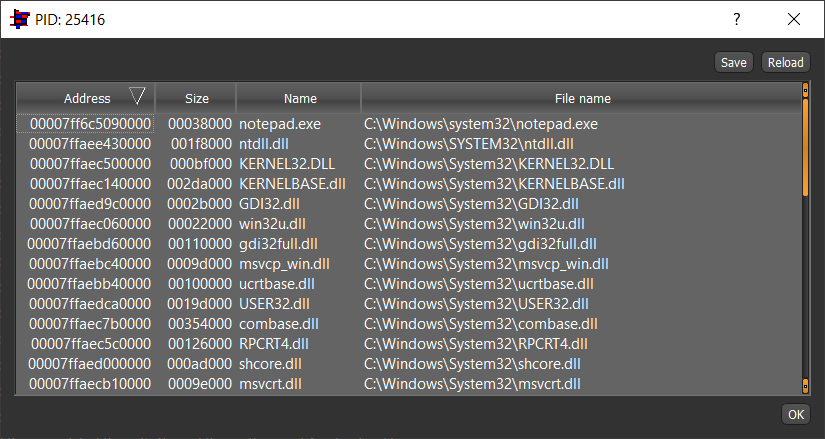This screenshot has height=439, width=825.
Task: Click path C:\Windows\System32\msvcrt.dll
Action: tap(472, 384)
